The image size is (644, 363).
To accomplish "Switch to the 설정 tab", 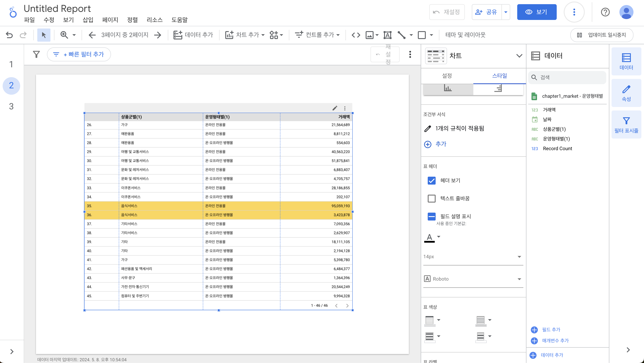I will (x=447, y=76).
